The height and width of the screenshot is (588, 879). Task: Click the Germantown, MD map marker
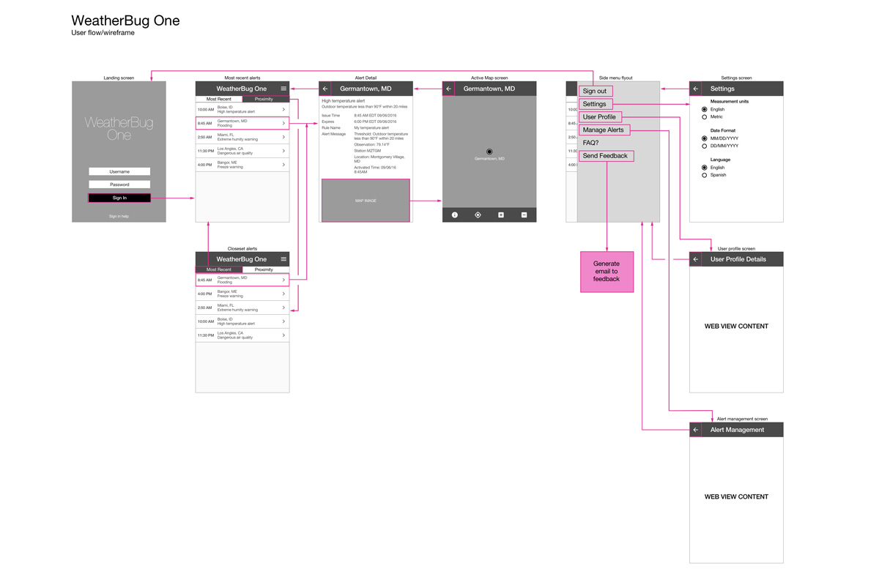pos(489,152)
